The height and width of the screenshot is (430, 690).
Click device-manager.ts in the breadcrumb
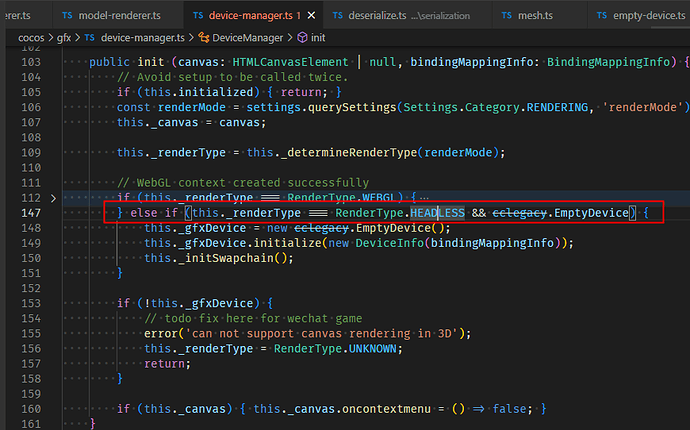click(x=143, y=38)
